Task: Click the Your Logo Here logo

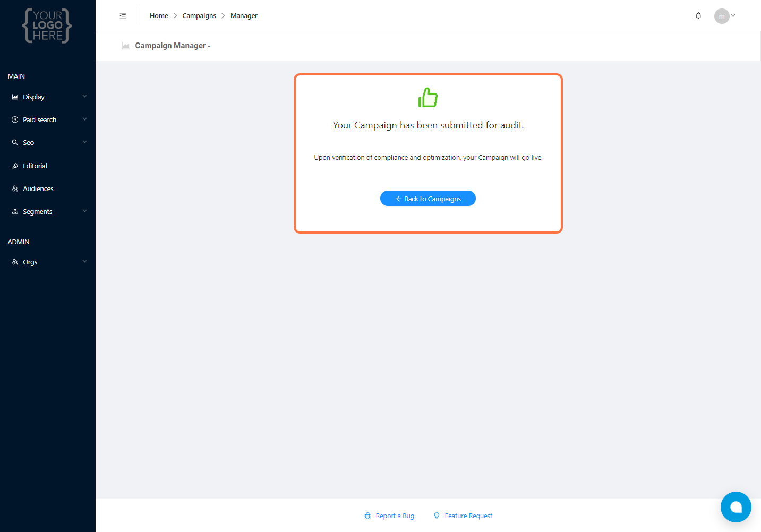Action: coord(47,25)
